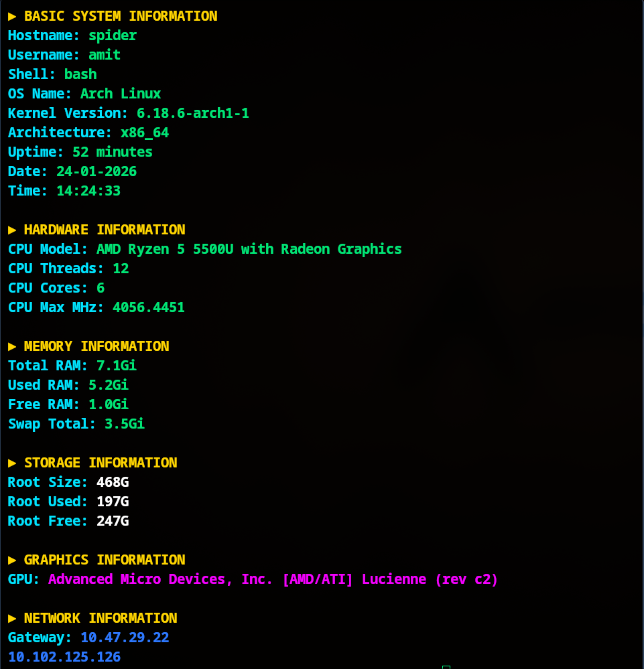This screenshot has height=669, width=644.
Task: Click the username amit
Action: pyautogui.click(x=105, y=54)
